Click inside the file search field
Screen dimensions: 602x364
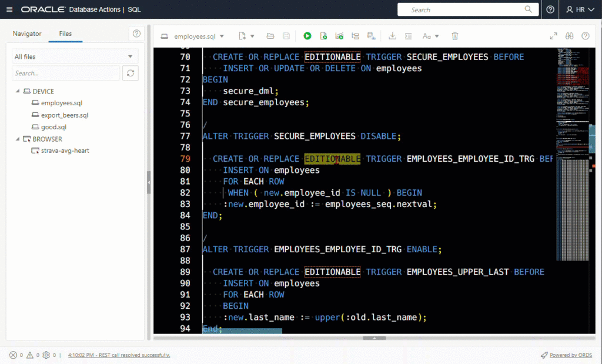66,72
